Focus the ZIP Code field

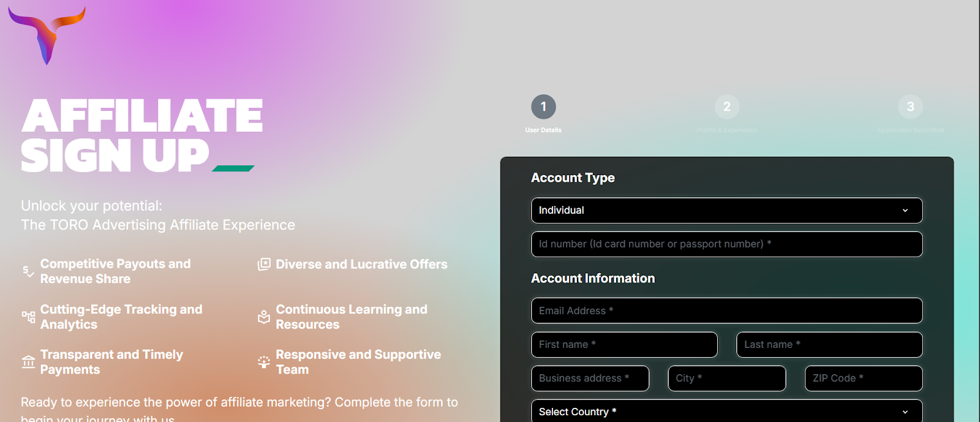pos(864,378)
